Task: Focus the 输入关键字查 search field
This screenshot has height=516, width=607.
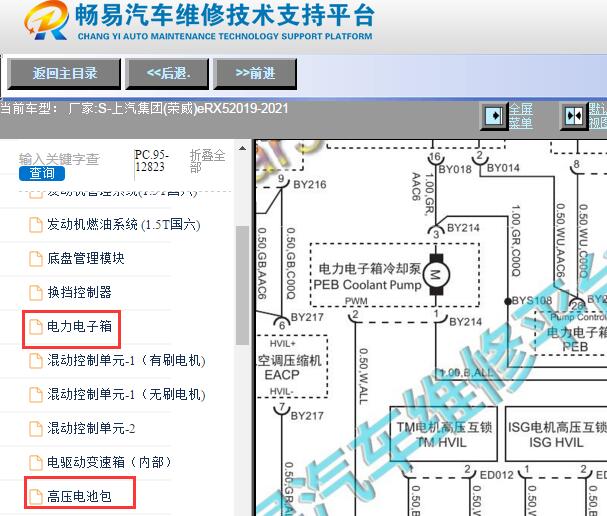Action: (59, 159)
